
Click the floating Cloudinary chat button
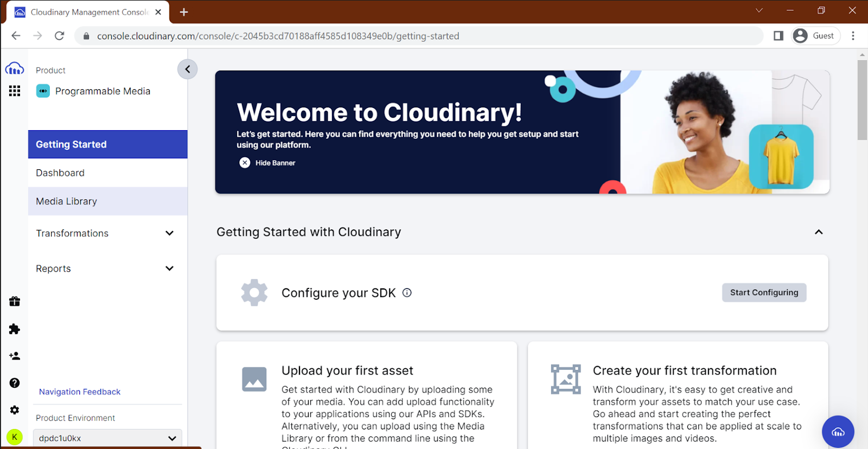coord(838,432)
